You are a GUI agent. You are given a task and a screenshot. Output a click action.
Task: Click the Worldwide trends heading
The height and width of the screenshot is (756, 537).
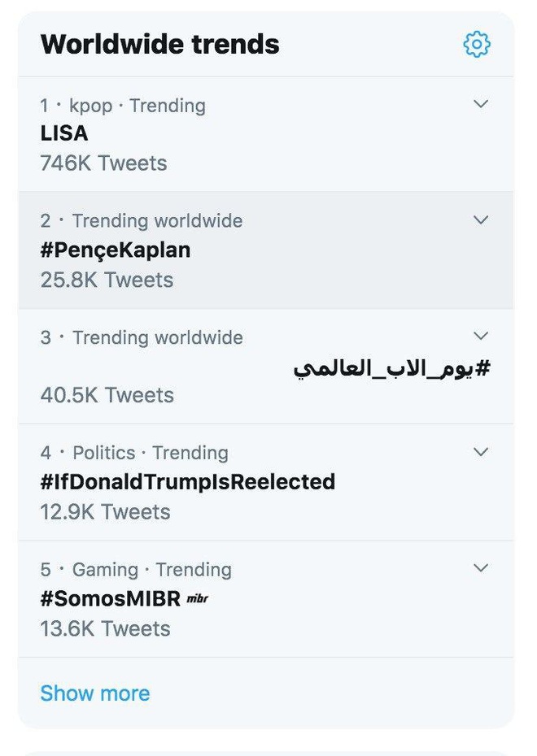[x=159, y=45]
